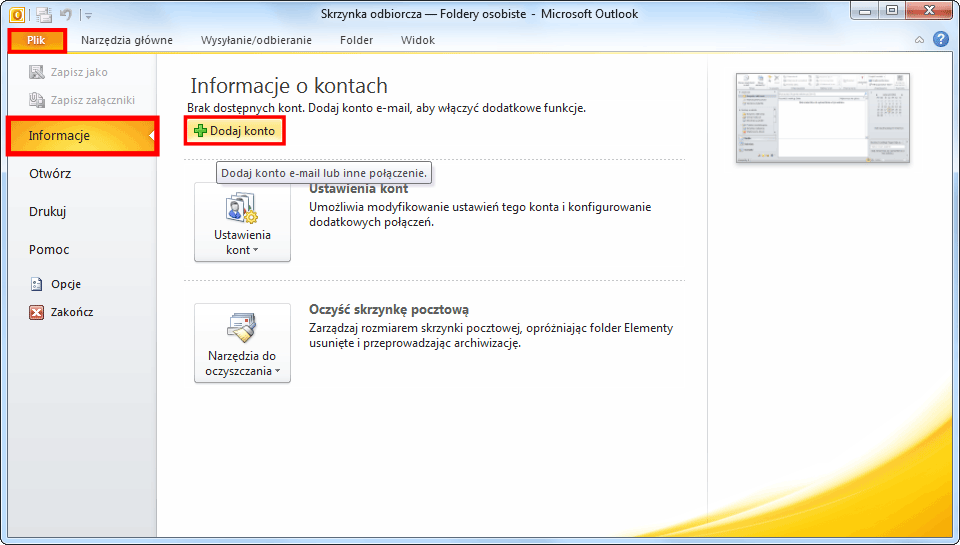The width and height of the screenshot is (960, 545).
Task: Open the Ustawienia kont dropdown button
Action: click(242, 222)
